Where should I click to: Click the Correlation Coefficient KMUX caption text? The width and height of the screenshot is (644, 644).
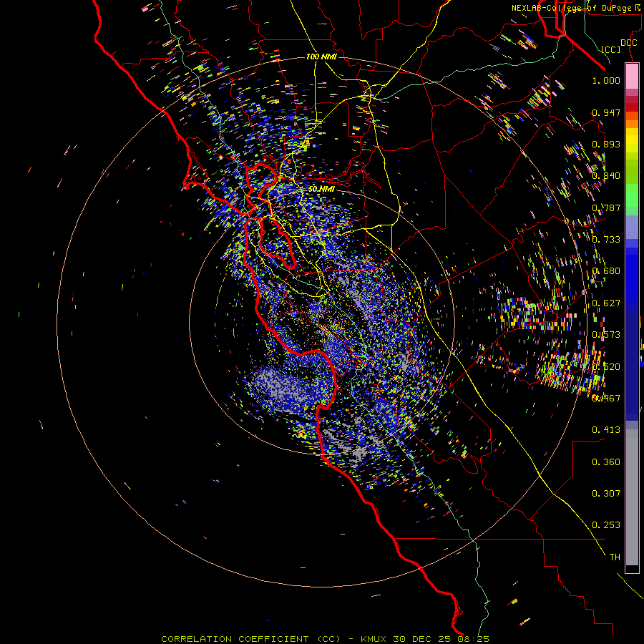click(325, 639)
